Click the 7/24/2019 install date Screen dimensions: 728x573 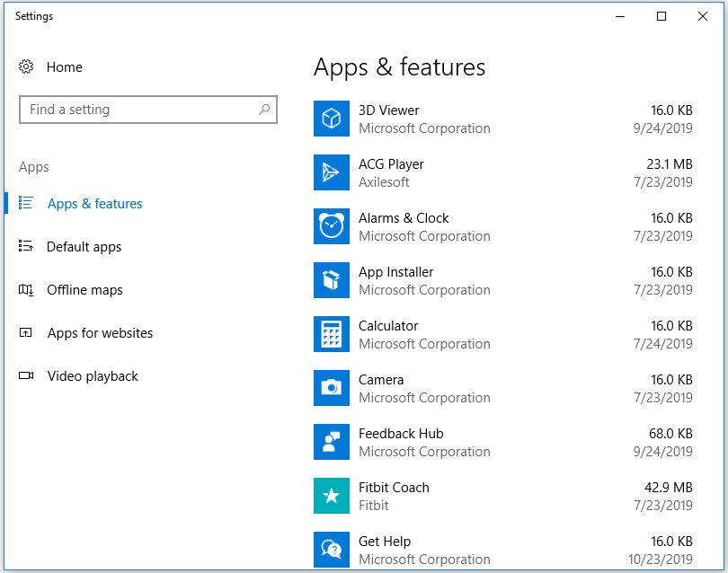[663, 344]
